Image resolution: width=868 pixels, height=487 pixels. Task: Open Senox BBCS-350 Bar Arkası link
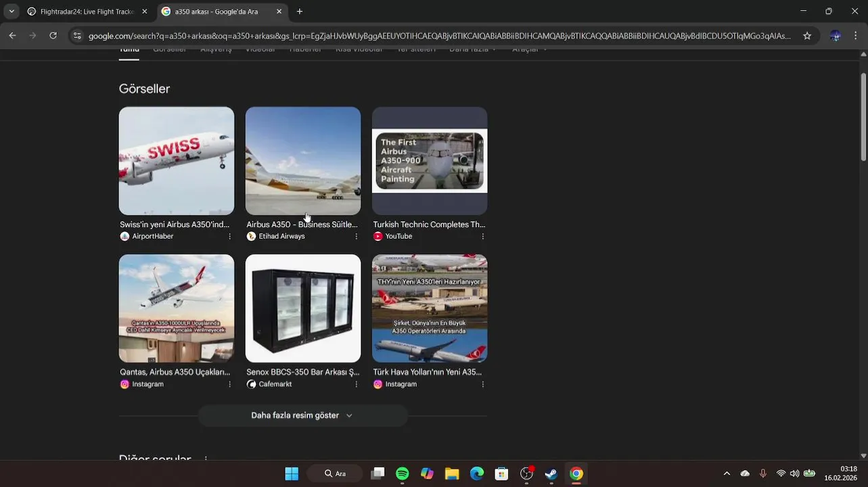click(x=302, y=372)
